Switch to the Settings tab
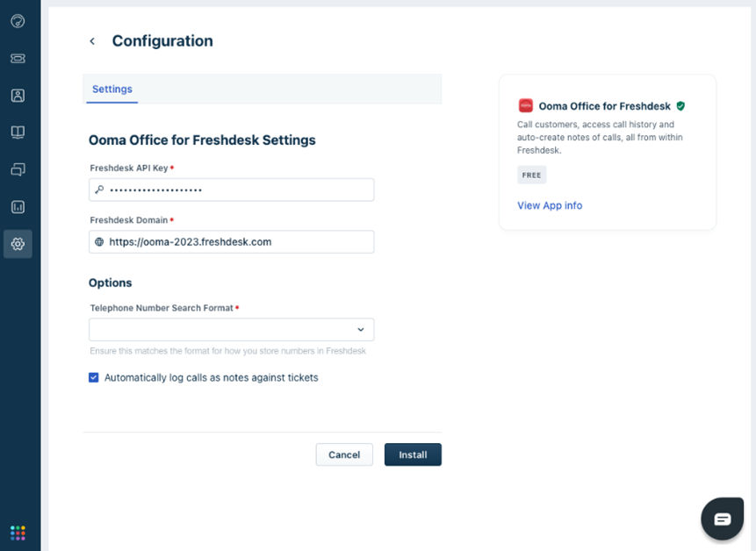This screenshot has width=756, height=551. point(112,89)
